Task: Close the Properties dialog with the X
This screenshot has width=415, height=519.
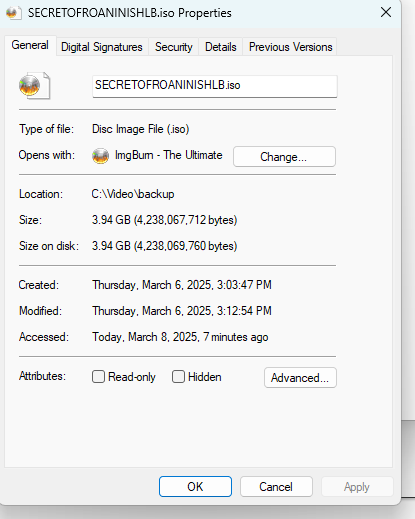Action: pos(386,12)
